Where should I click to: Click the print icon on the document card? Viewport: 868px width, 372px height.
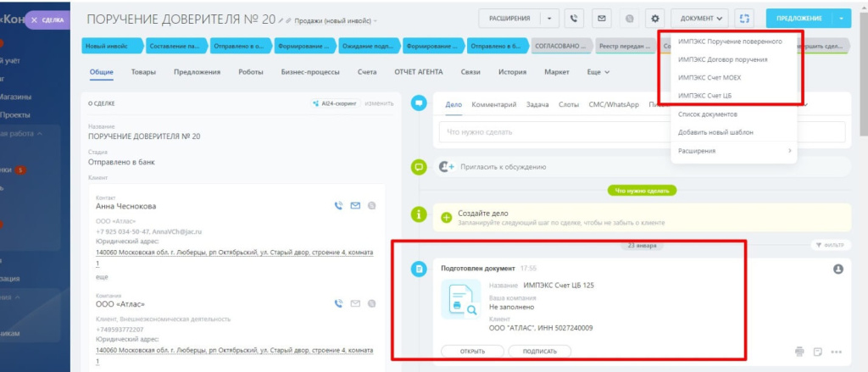tap(799, 352)
